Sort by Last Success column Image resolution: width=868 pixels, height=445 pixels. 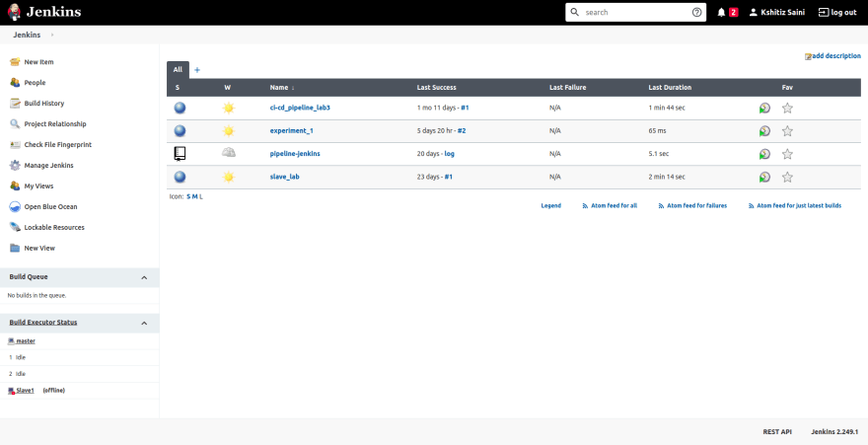(436, 88)
